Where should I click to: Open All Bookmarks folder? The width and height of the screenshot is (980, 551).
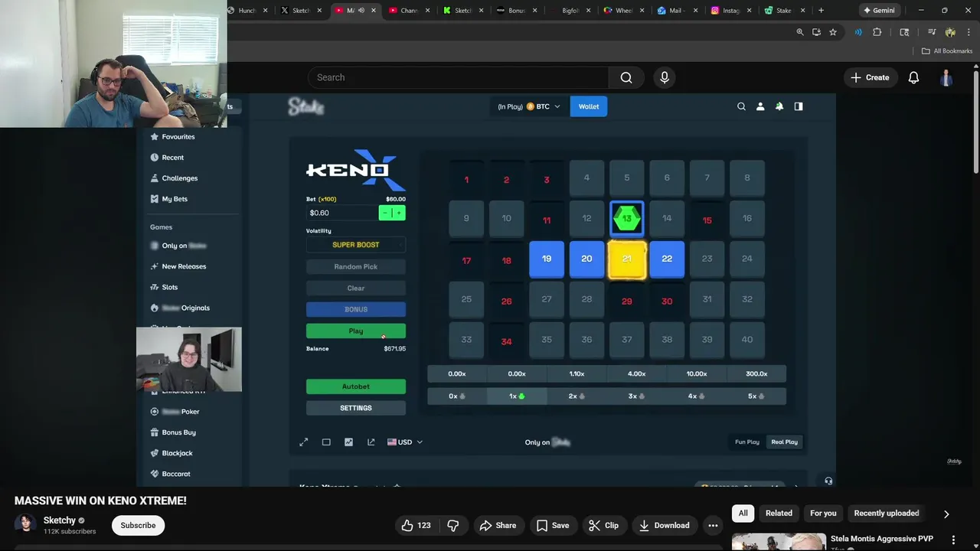click(947, 51)
